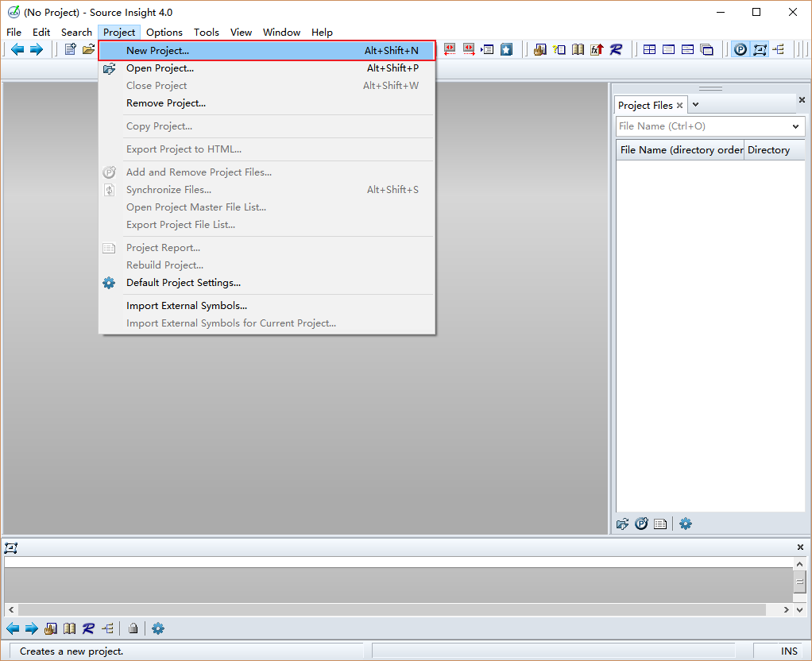Click the Go To Line icon in toolbar
812x661 pixels.
pos(487,50)
